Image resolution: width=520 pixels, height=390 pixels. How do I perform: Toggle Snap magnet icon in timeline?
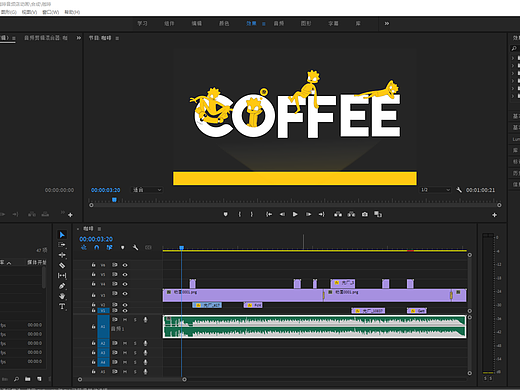[97, 247]
